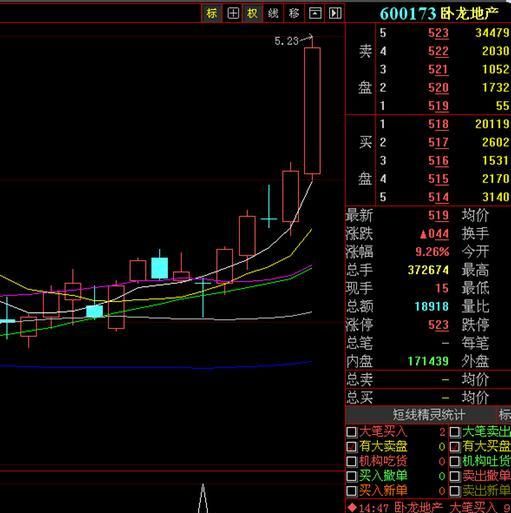Click the tall latest red candlestick
This screenshot has height=513, width=511.
312,111
